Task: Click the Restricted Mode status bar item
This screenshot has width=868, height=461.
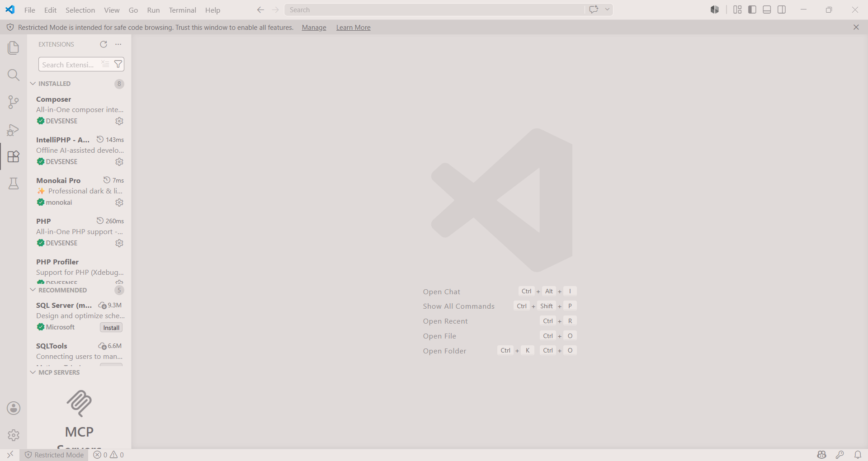Action: tap(54, 455)
